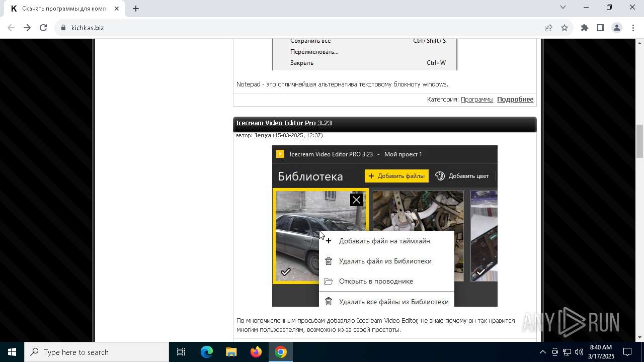This screenshot has width=644, height=362.
Task: Open File Explorer from taskbar
Action: click(231, 352)
